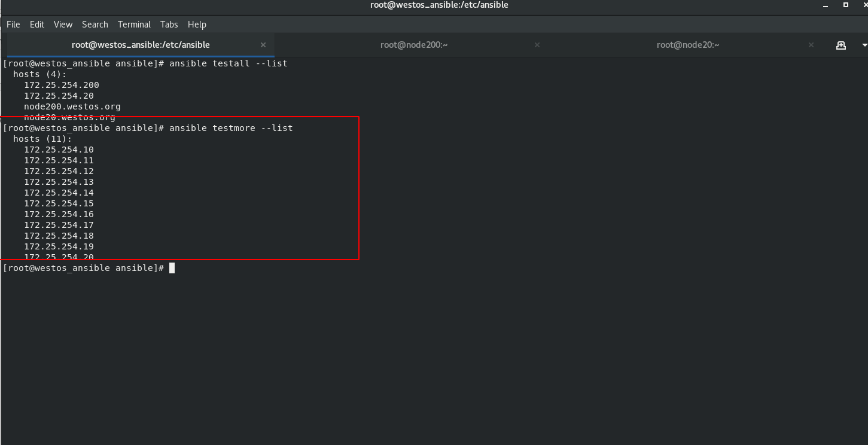This screenshot has width=868, height=445.
Task: Open the Help menu
Action: click(x=197, y=25)
